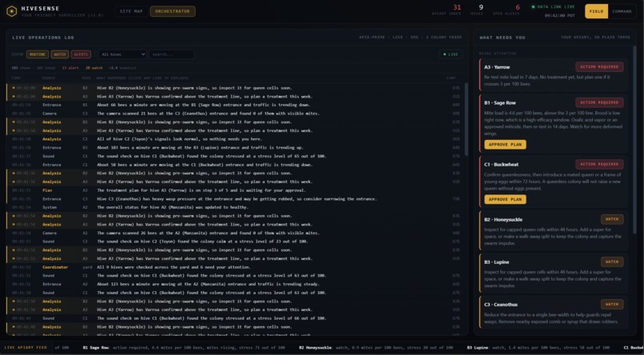Screen dimensions: 644x355
Task: Toggle the Alerts log filter
Action: point(81,54)
